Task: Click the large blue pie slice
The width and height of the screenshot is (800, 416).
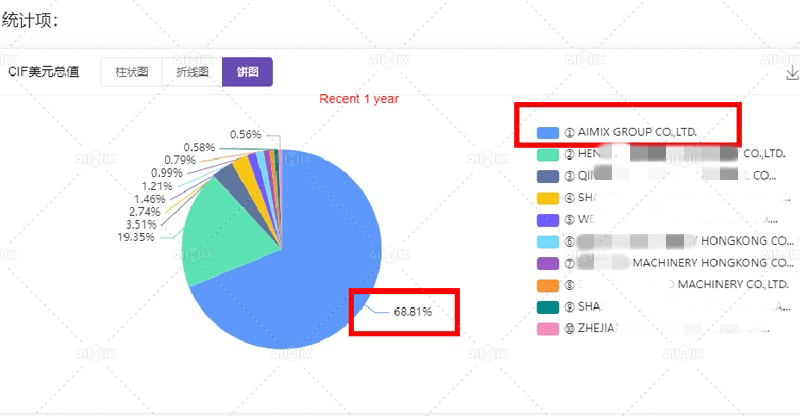Action: (300, 280)
